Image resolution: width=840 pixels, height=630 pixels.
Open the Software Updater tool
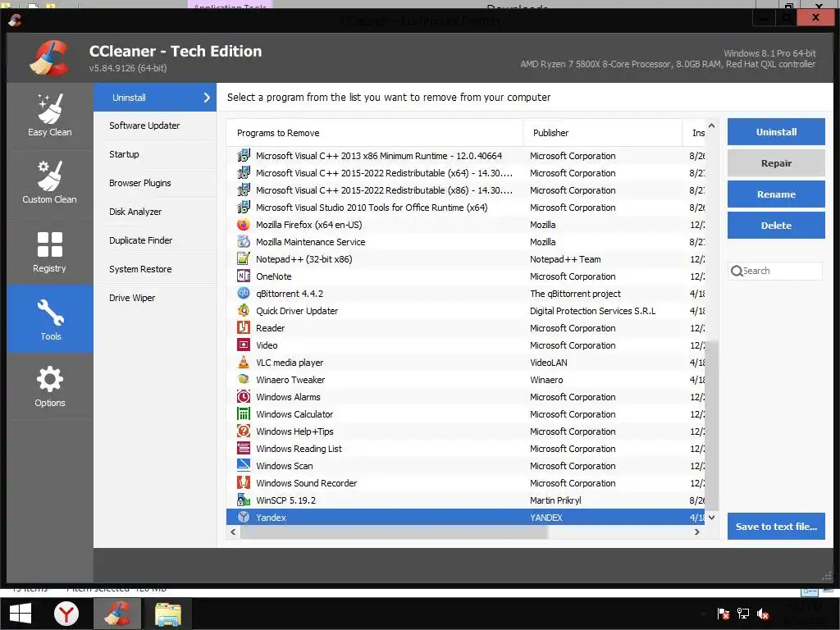pos(155,126)
